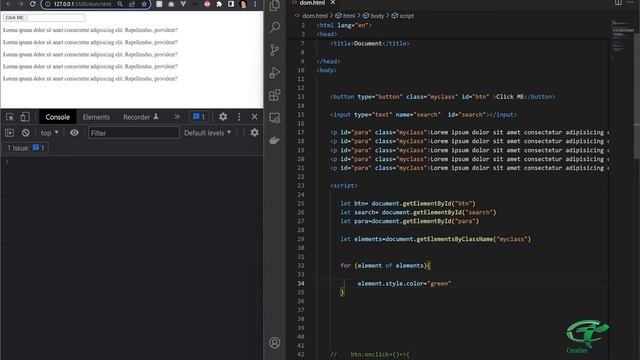Open the issues counter badge in DevTools toolbar
The width and height of the screenshot is (640, 360).
(x=199, y=117)
